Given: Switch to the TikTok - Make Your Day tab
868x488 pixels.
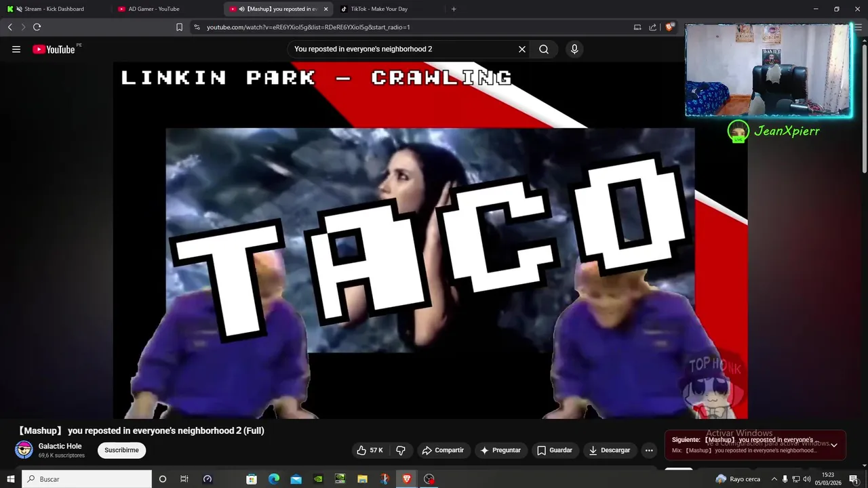Looking at the screenshot, I should [389, 9].
